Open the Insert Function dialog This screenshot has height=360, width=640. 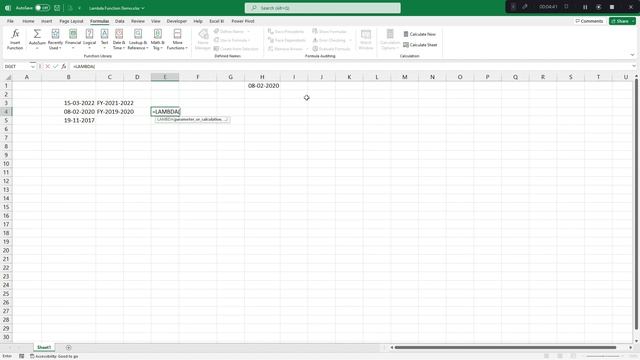point(15,39)
